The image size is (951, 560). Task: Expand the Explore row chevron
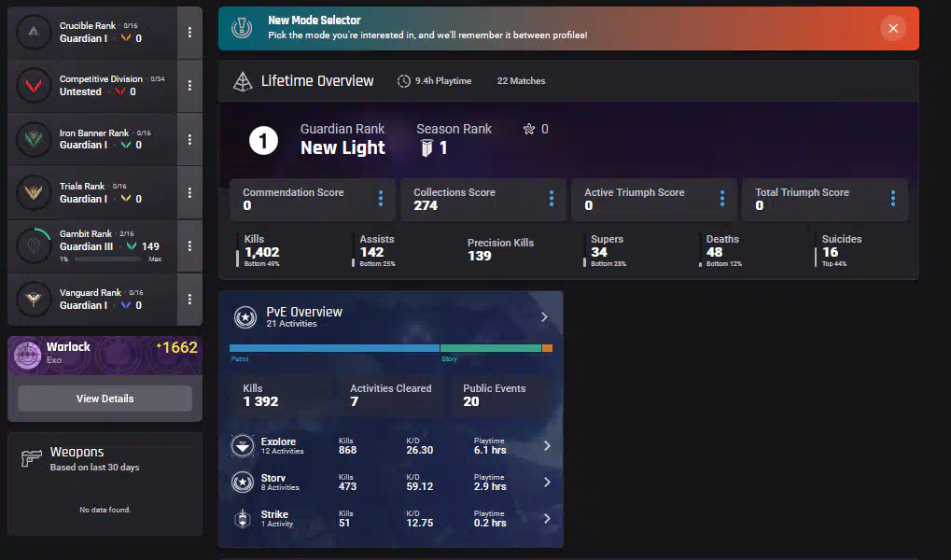(x=547, y=445)
